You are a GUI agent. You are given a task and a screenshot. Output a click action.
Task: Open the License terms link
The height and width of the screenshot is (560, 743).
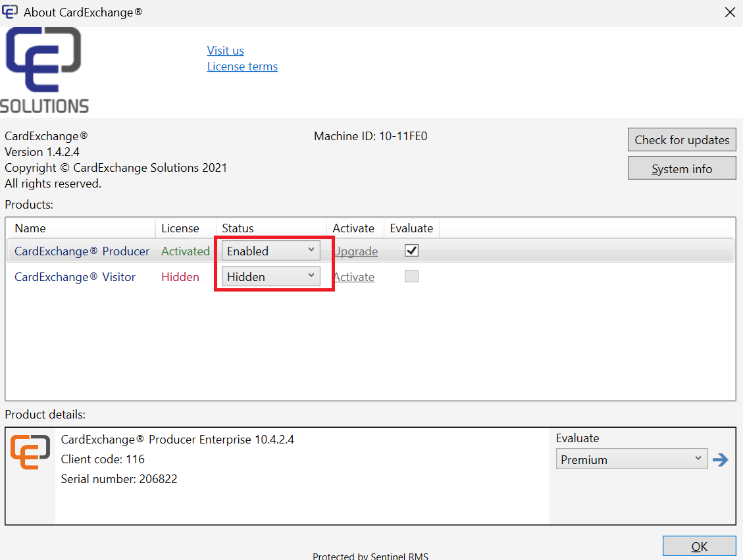[x=242, y=66]
